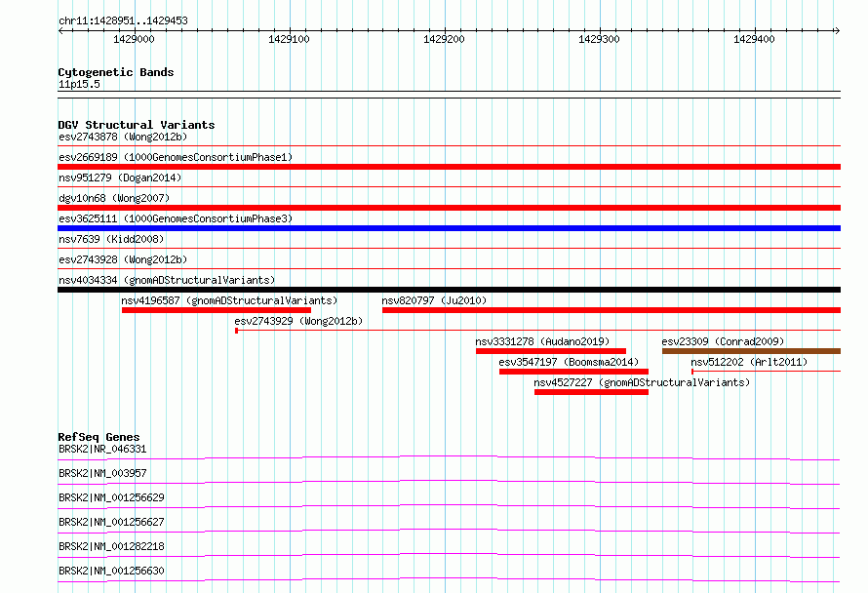
Task: Click the RefSeq Genes track title
Action: pos(99,437)
